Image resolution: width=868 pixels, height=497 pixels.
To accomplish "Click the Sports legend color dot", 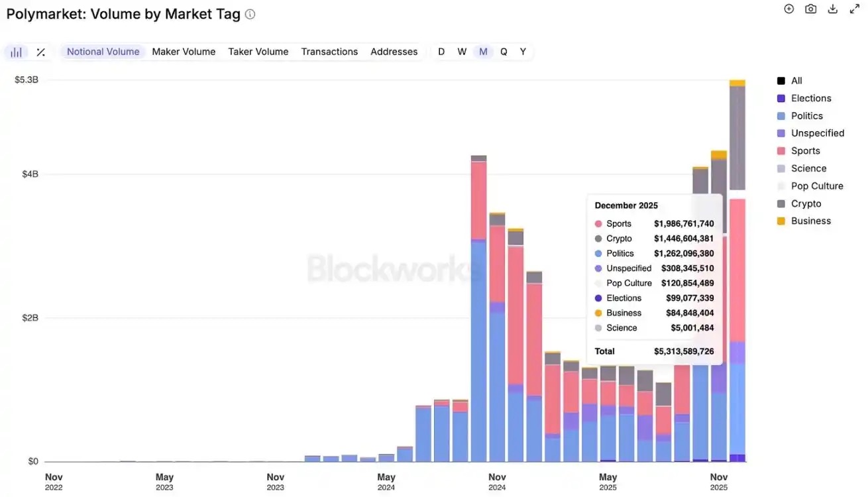I will (780, 150).
